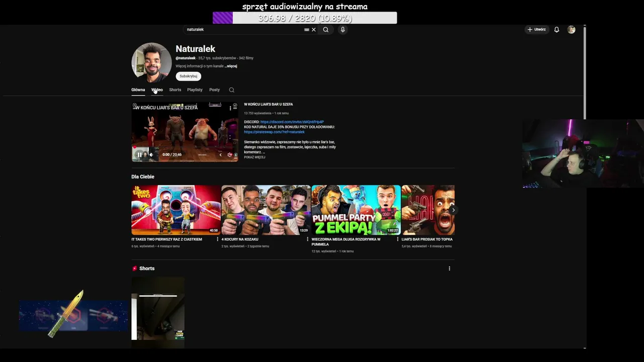Pause the featured video player
The image size is (644, 362).
pyautogui.click(x=139, y=154)
